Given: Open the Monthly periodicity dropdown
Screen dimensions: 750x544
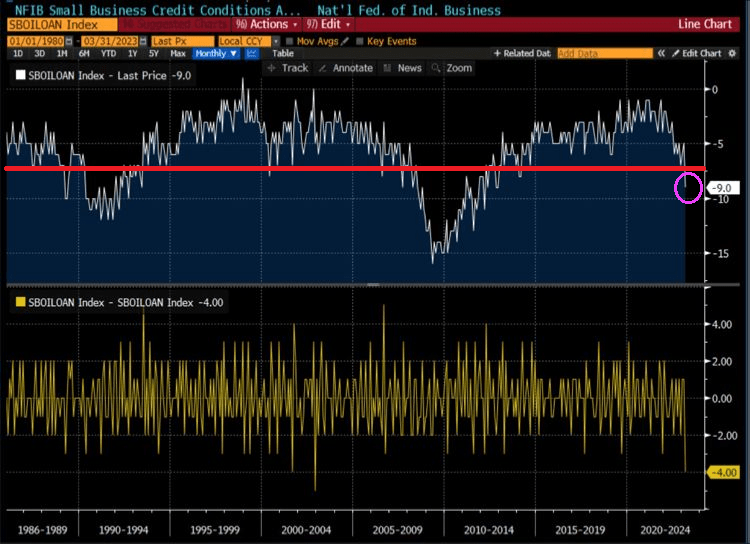Looking at the screenshot, I should click(x=215, y=53).
